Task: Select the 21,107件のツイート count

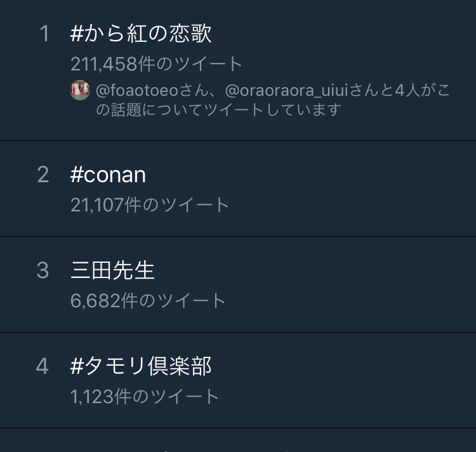Action: 150,204
